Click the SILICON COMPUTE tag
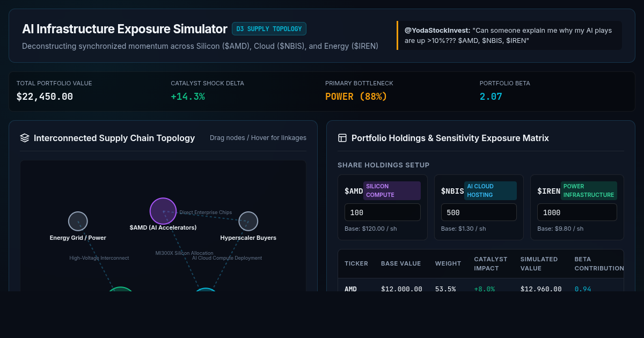 392,190
